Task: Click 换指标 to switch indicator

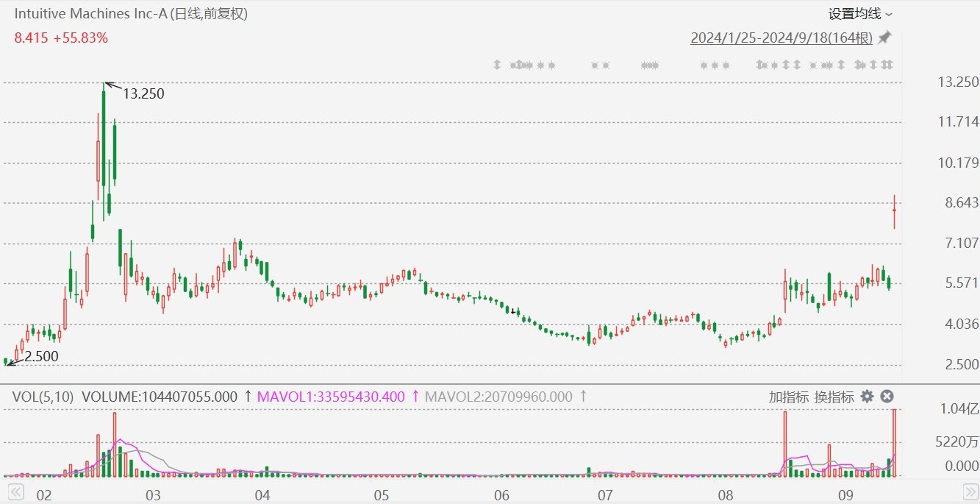Action: pyautogui.click(x=834, y=397)
